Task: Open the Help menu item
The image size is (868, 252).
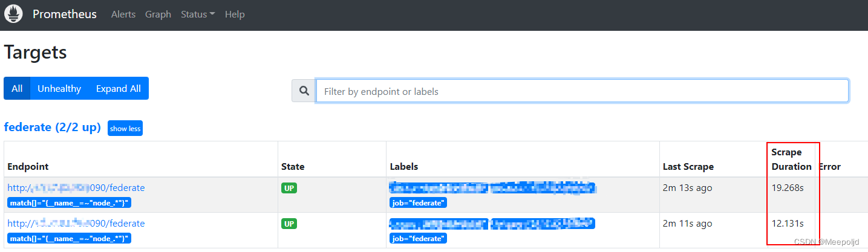Action: [235, 15]
